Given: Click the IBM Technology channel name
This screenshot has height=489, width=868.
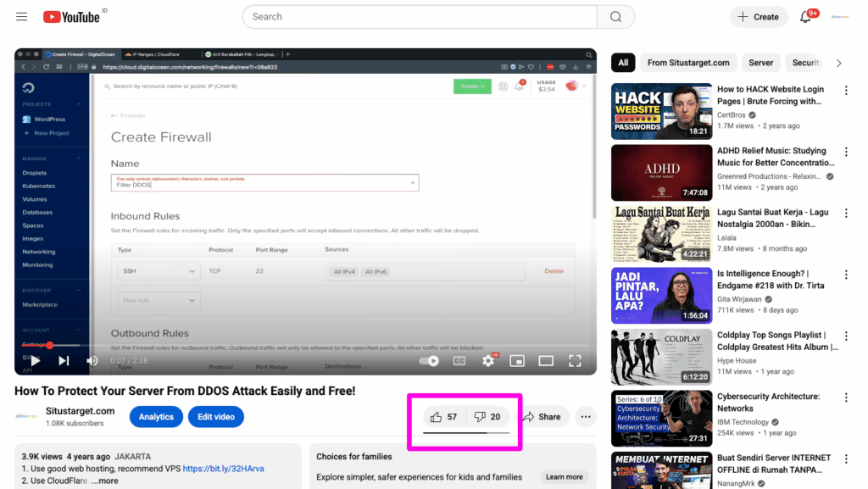Looking at the screenshot, I should point(743,422).
